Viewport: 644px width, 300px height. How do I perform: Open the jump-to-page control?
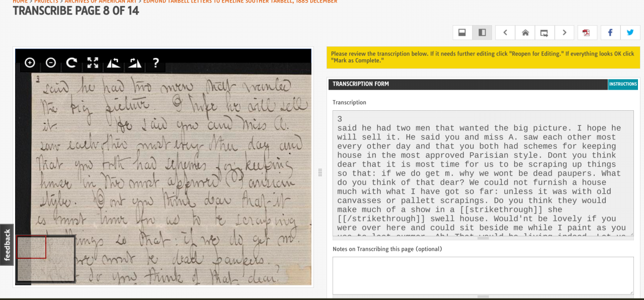544,33
